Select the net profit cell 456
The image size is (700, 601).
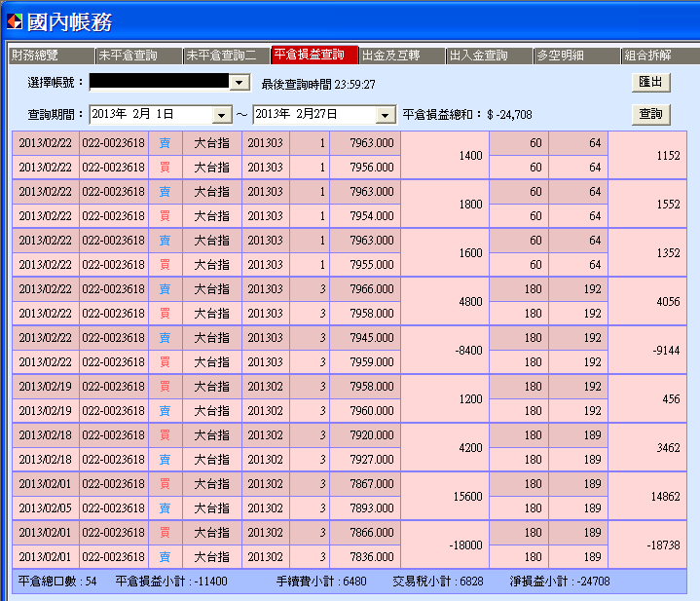[647, 398]
